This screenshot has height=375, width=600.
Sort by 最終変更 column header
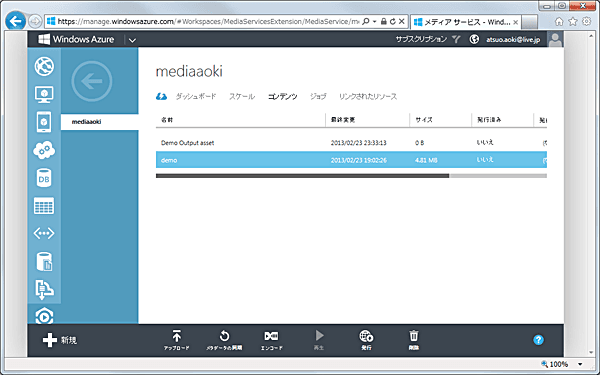(367, 120)
